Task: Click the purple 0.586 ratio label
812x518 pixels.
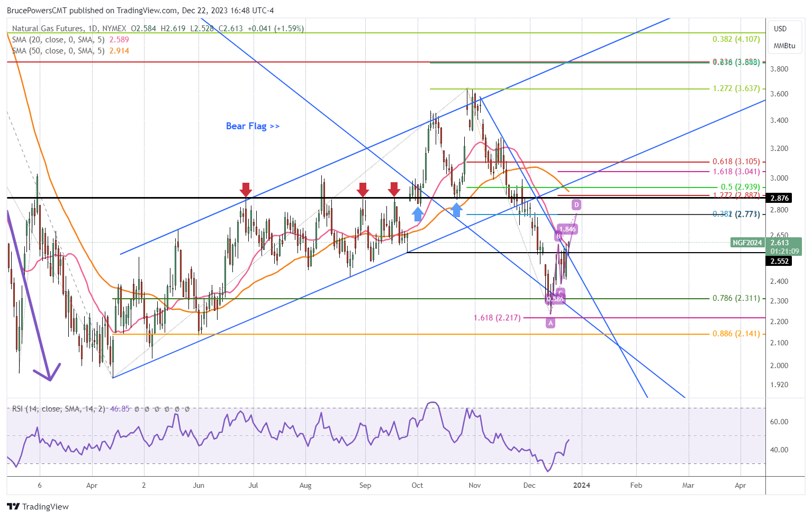Action: [555, 299]
